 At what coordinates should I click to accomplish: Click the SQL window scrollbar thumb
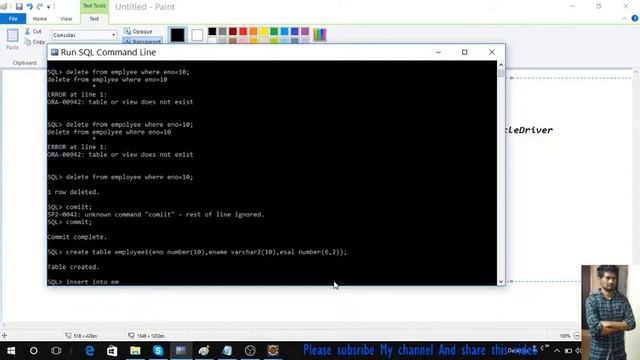click(x=501, y=73)
